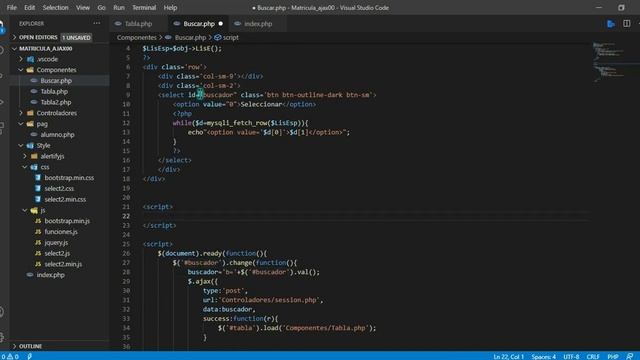Click Componentes in the breadcrumb
This screenshot has height=360, width=640.
click(x=136, y=37)
